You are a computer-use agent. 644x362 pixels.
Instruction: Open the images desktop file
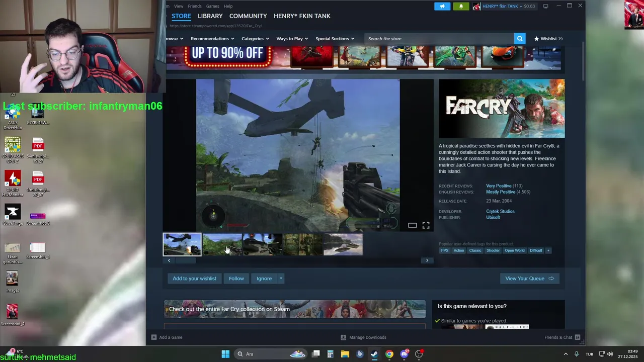tap(13, 282)
